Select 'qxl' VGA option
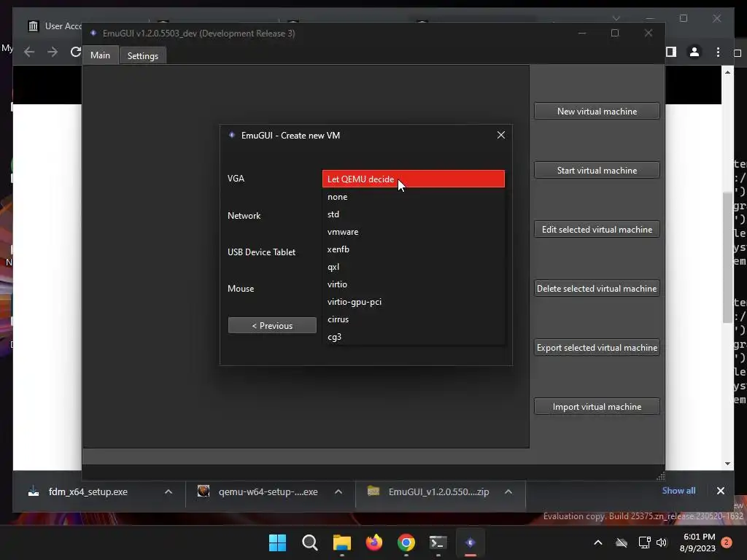The image size is (747, 560). (413, 267)
